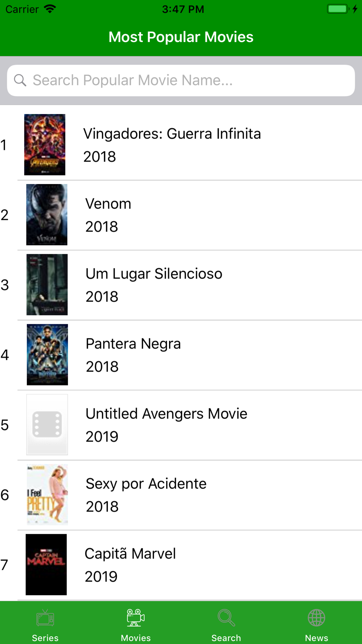Image resolution: width=362 pixels, height=644 pixels.
Task: Tap the News globe icon
Action: click(316, 618)
